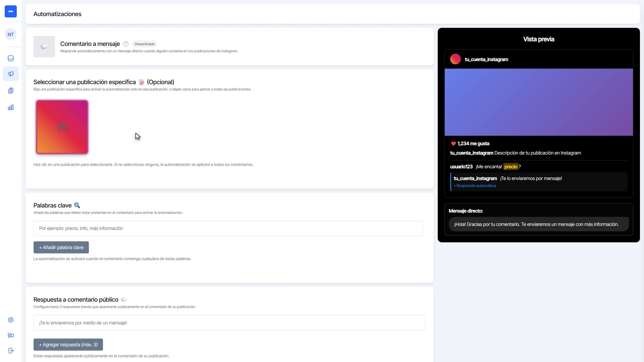Click '+ Agregar respuesta (máx. 3)' button
This screenshot has width=644, height=362.
click(68, 345)
